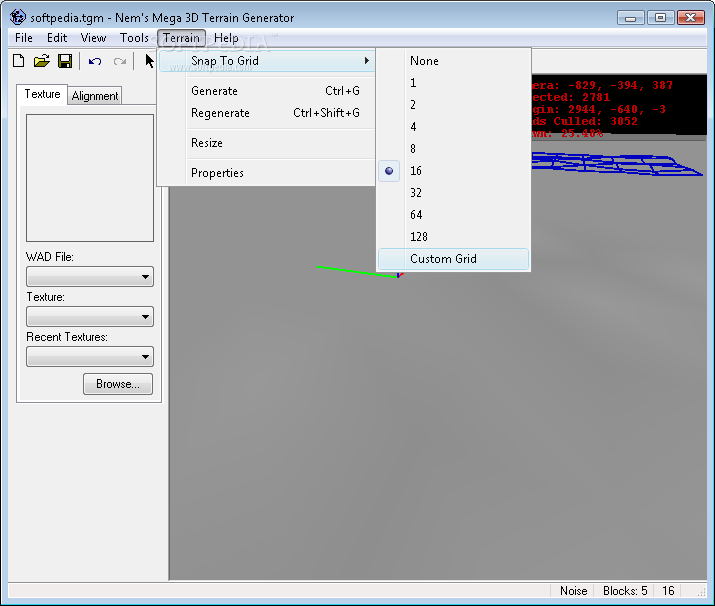Click the Redo arrow icon
The image size is (715, 606).
(x=120, y=61)
